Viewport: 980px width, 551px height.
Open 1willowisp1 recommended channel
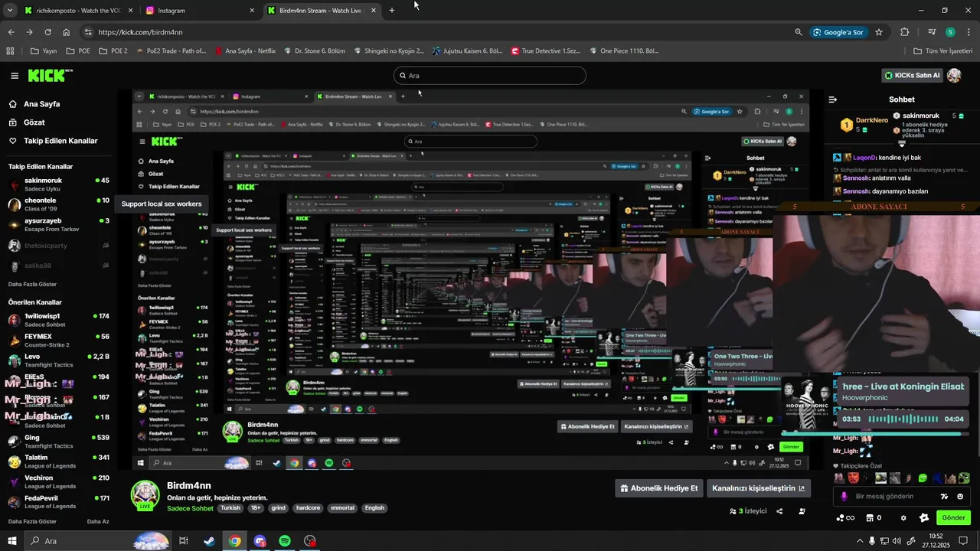pos(59,320)
